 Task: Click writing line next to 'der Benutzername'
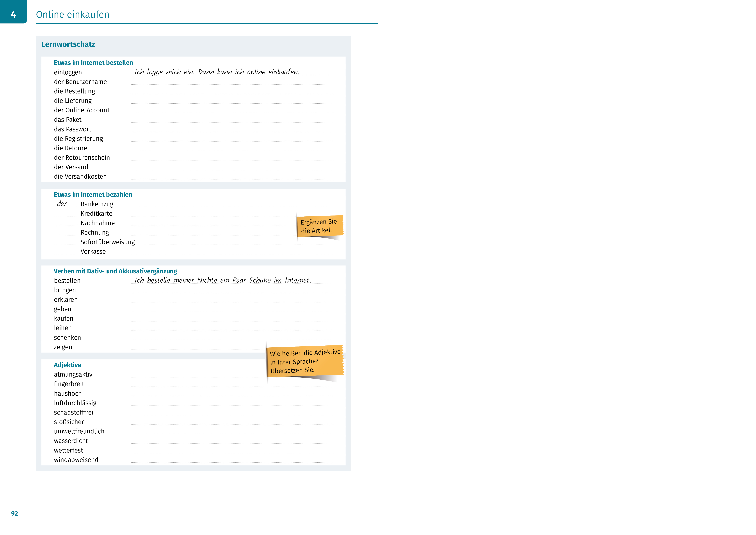pyautogui.click(x=232, y=81)
